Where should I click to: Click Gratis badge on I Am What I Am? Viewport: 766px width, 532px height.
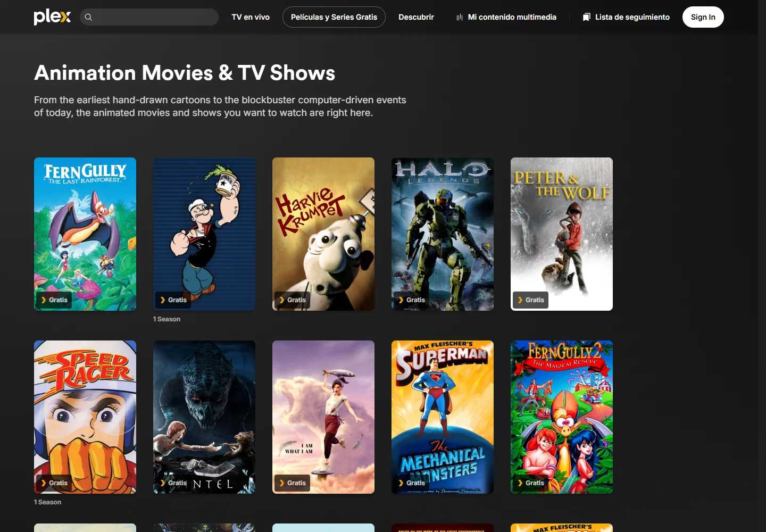292,483
